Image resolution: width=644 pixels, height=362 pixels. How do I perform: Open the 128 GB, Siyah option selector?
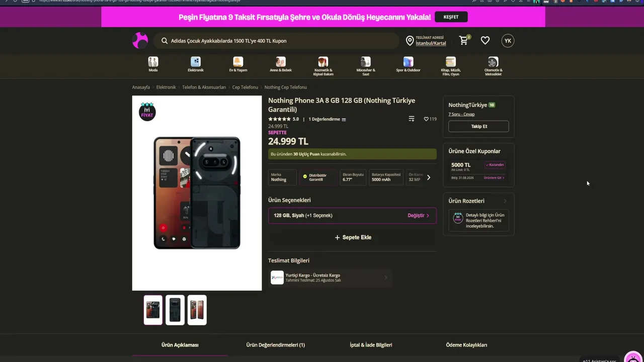352,216
